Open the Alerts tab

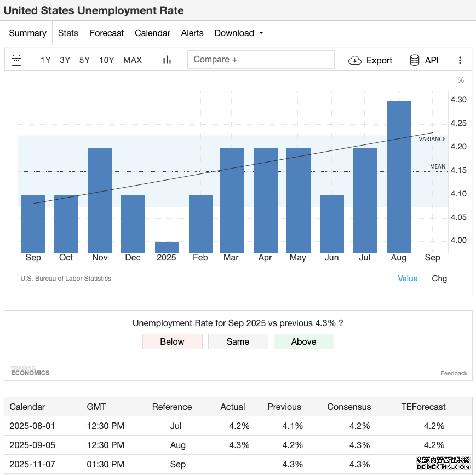[192, 33]
